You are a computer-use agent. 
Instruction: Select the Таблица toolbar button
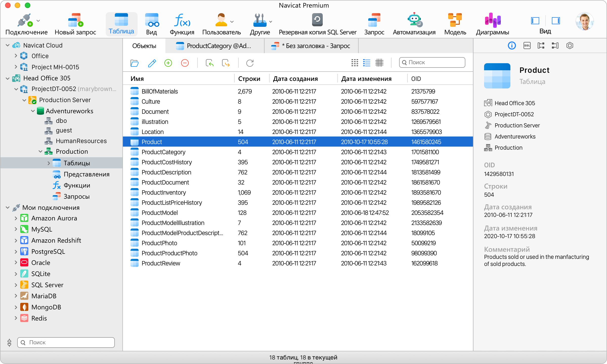pos(121,24)
